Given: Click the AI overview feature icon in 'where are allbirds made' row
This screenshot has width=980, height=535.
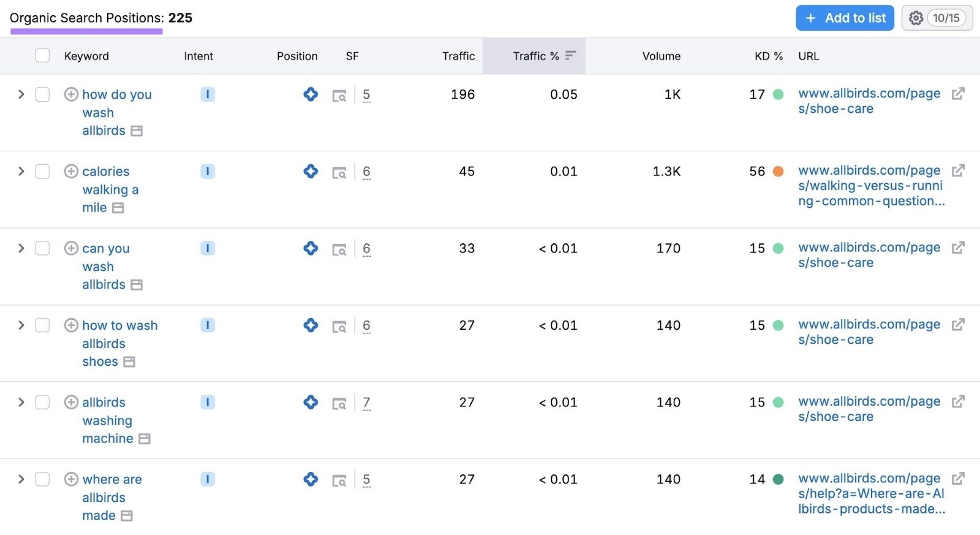Looking at the screenshot, I should 311,479.
